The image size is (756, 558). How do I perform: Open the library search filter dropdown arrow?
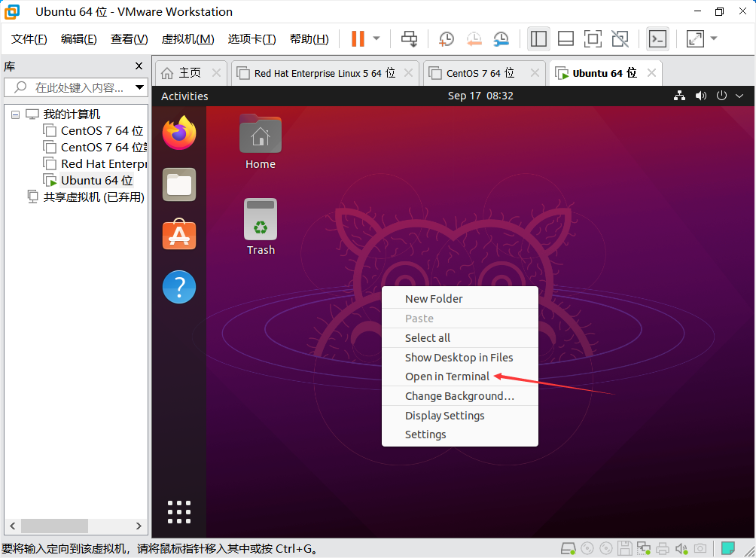pos(140,88)
